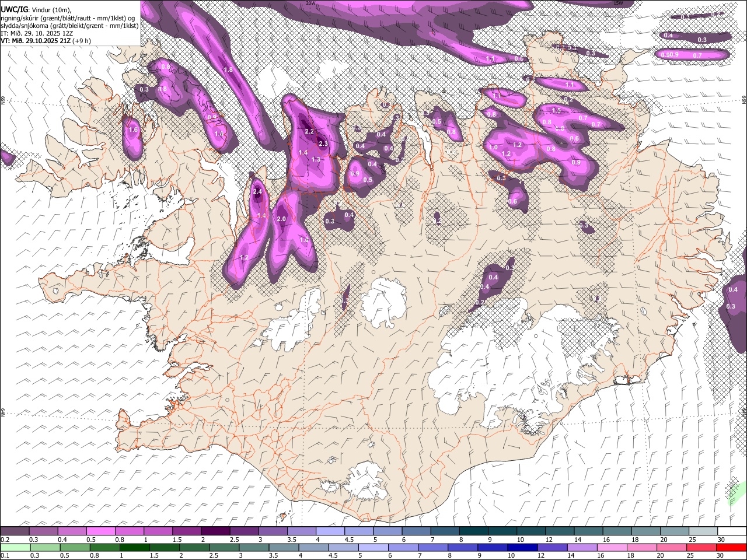Click the 20W longitude label at top
Screen dimensions: 747x560
pyautogui.click(x=310, y=3)
